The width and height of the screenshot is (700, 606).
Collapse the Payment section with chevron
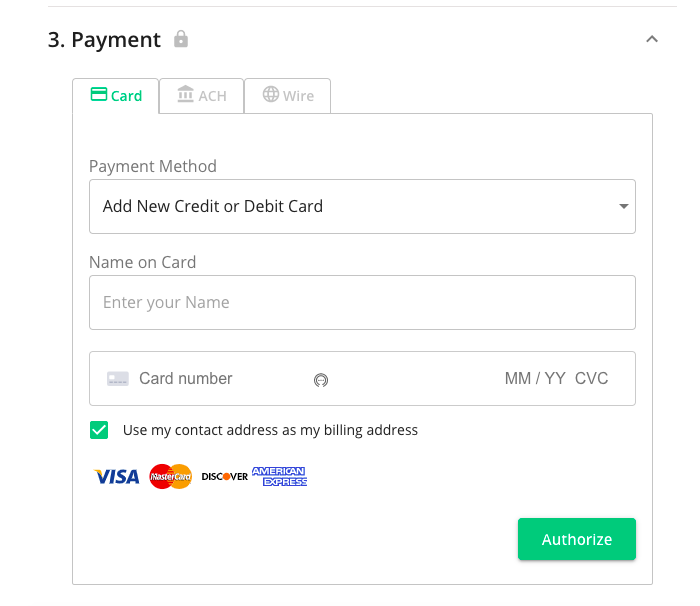(652, 39)
